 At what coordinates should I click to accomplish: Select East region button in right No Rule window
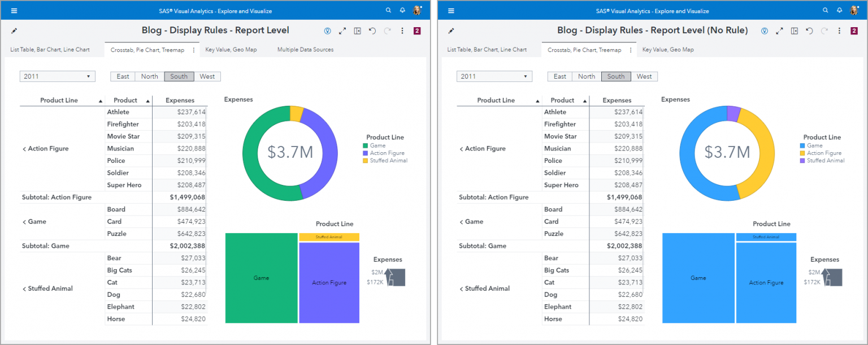pyautogui.click(x=560, y=76)
